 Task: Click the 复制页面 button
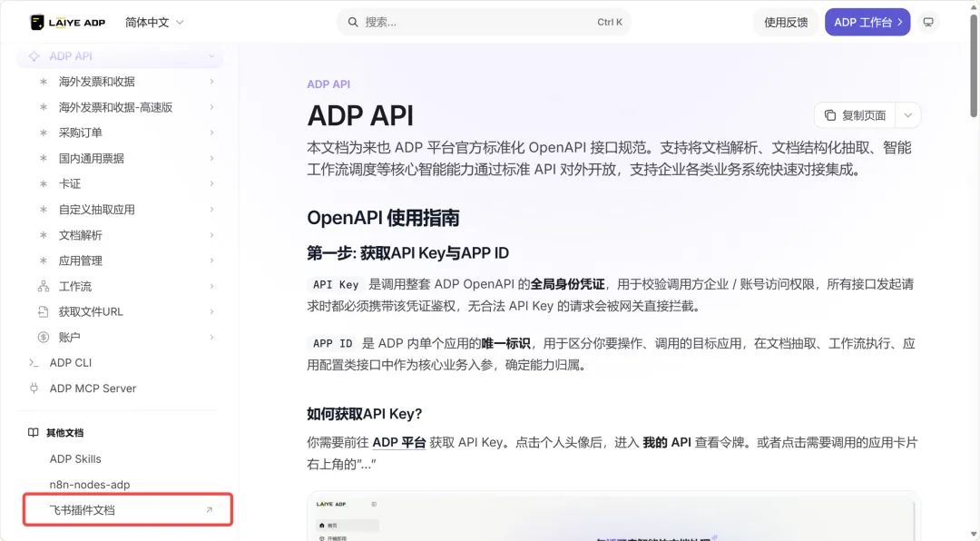coord(855,115)
